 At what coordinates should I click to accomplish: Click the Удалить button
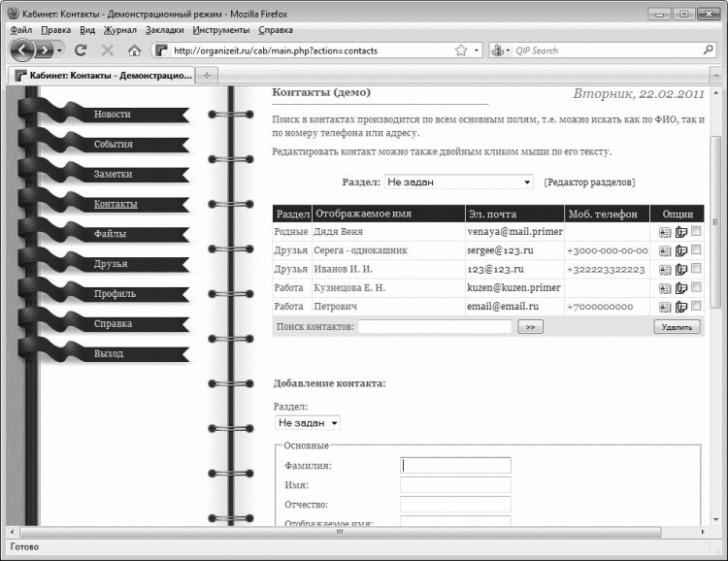[x=678, y=327]
